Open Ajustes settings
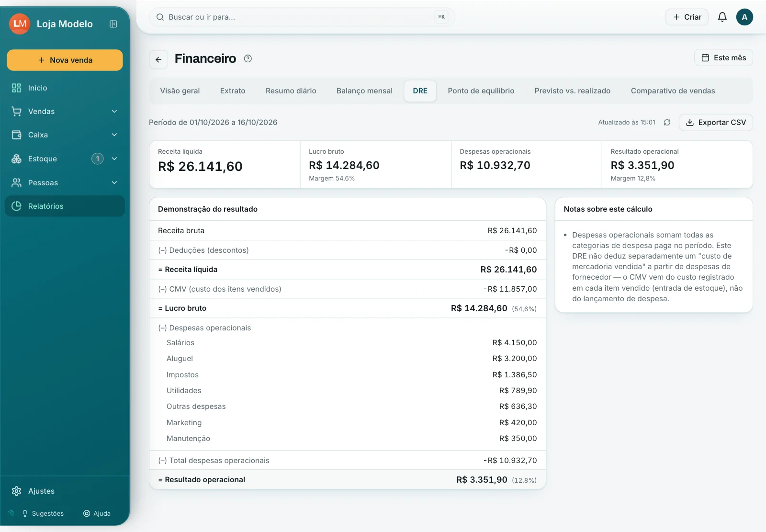This screenshot has width=766, height=532. click(34, 491)
